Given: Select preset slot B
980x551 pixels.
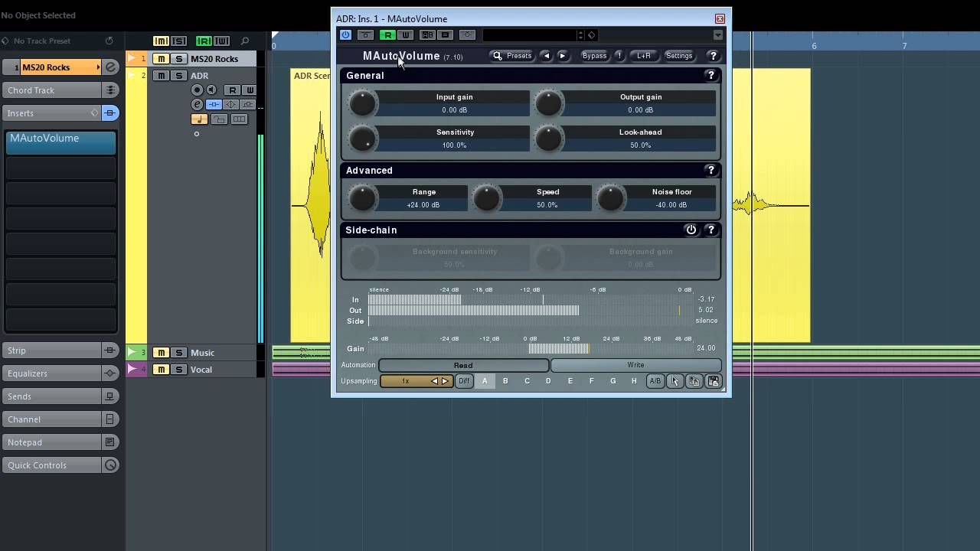Looking at the screenshot, I should tap(505, 381).
